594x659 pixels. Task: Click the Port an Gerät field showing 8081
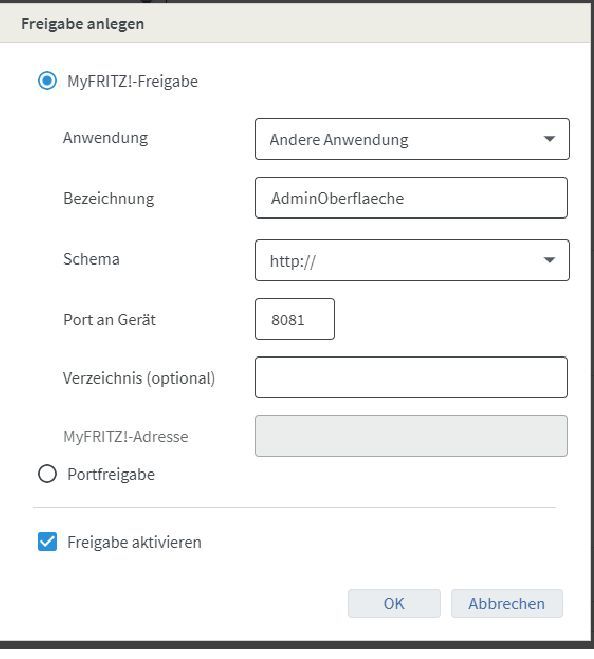[295, 319]
